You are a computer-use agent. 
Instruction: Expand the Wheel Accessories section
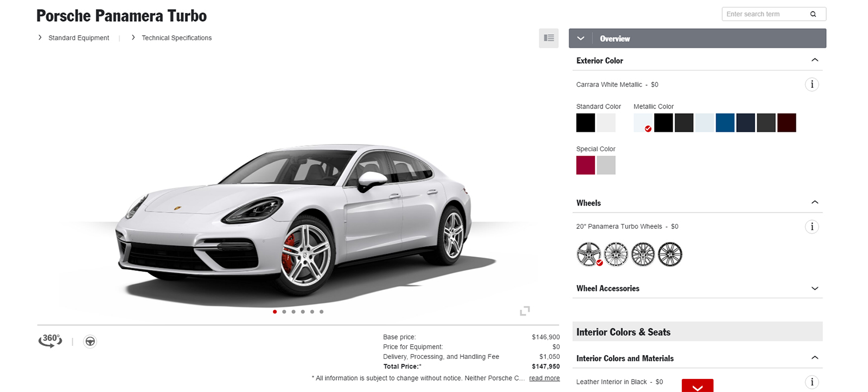(x=814, y=288)
